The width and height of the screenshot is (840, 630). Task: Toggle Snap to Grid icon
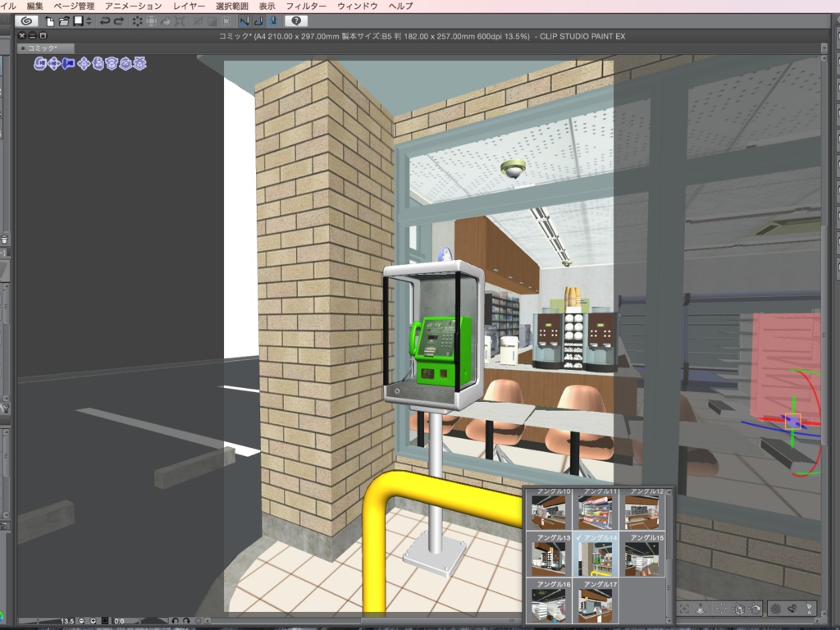point(272,21)
